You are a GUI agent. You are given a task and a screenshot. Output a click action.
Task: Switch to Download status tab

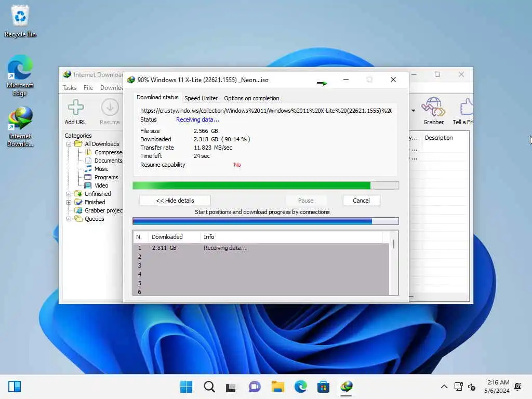(157, 97)
